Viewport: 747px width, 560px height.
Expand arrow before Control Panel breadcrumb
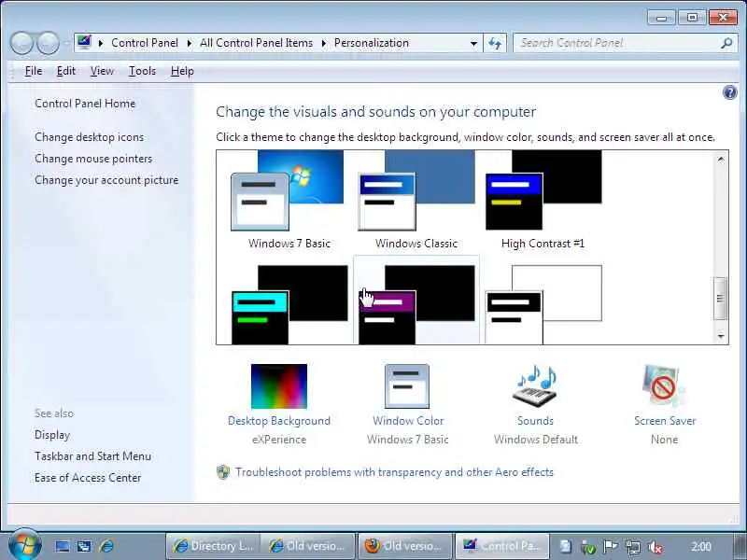(x=101, y=43)
